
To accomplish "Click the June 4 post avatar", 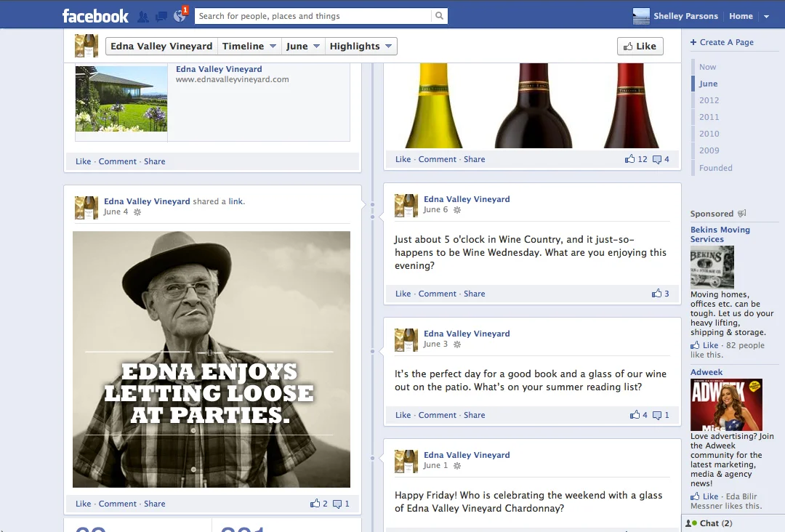I will pos(86,208).
